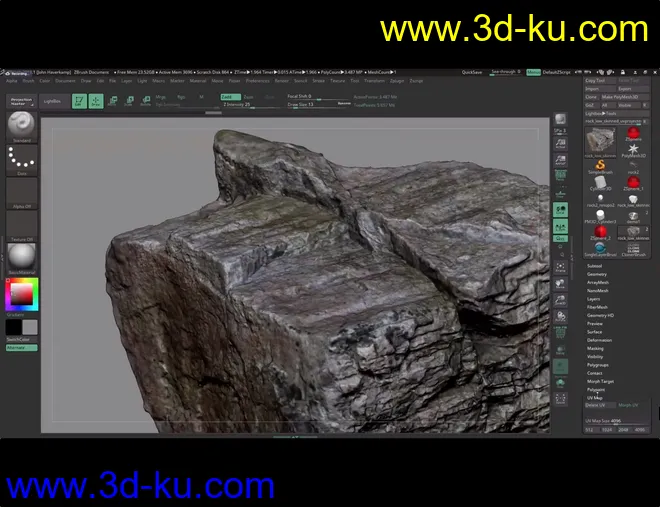Toggle the M material channel

tap(201, 97)
